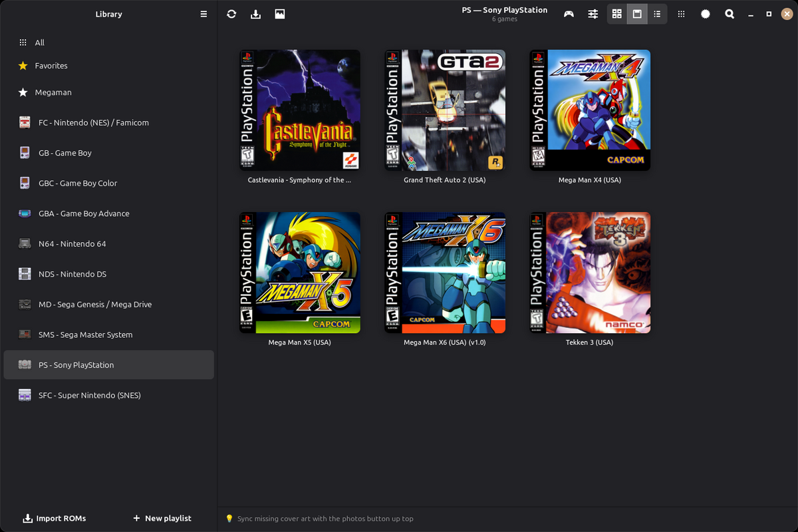Open Grand Theft Auto 2 cover
Viewport: 798px width, 532px height.
[445, 110]
